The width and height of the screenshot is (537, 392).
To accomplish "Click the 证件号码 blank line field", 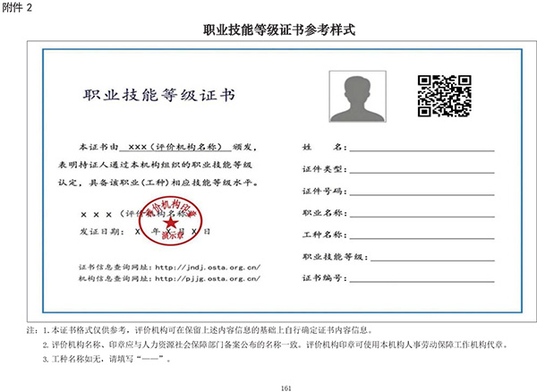I will tap(422, 192).
